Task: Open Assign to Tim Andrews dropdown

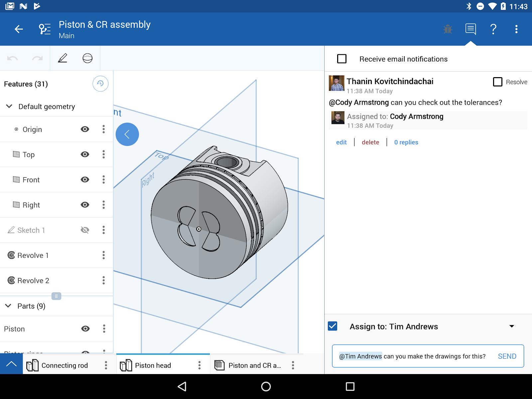Action: click(512, 327)
